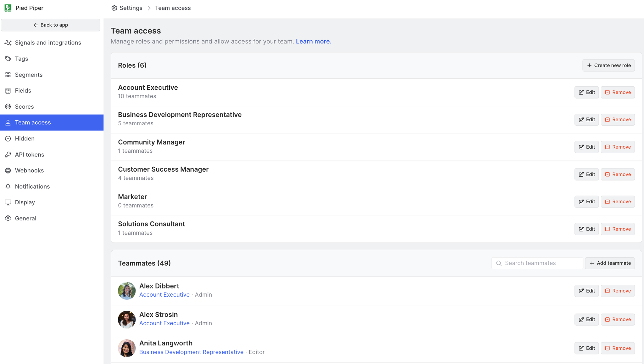
Task: Click the Tags icon in the sidebar
Action: pos(8,59)
